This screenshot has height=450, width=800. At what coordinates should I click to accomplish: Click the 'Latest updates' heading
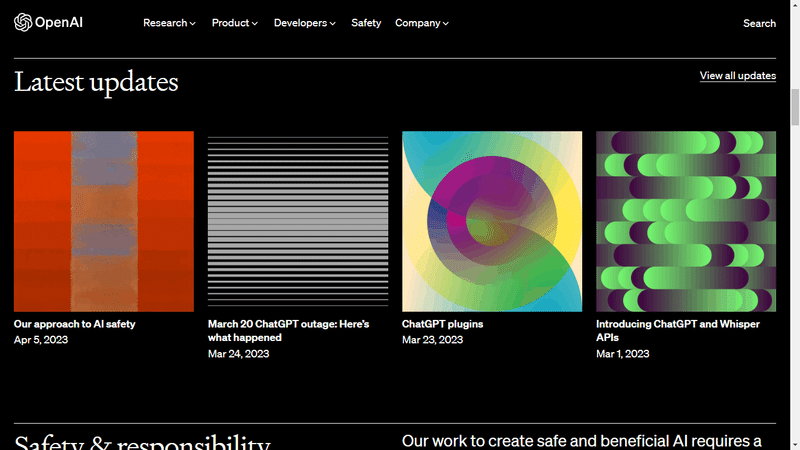[96, 82]
